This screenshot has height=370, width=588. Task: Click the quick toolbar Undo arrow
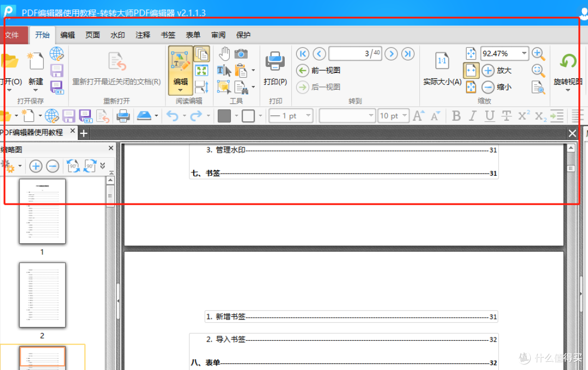[173, 116]
